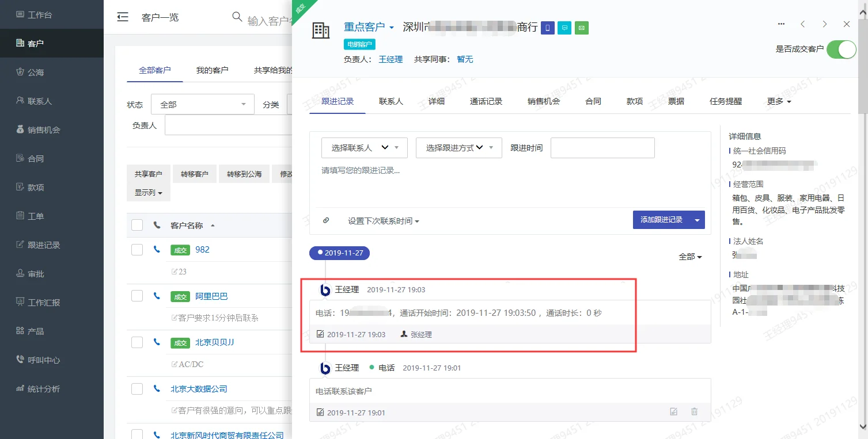This screenshot has height=439, width=868.
Task: Open 工作台 in the sidebar
Action: (x=52, y=14)
